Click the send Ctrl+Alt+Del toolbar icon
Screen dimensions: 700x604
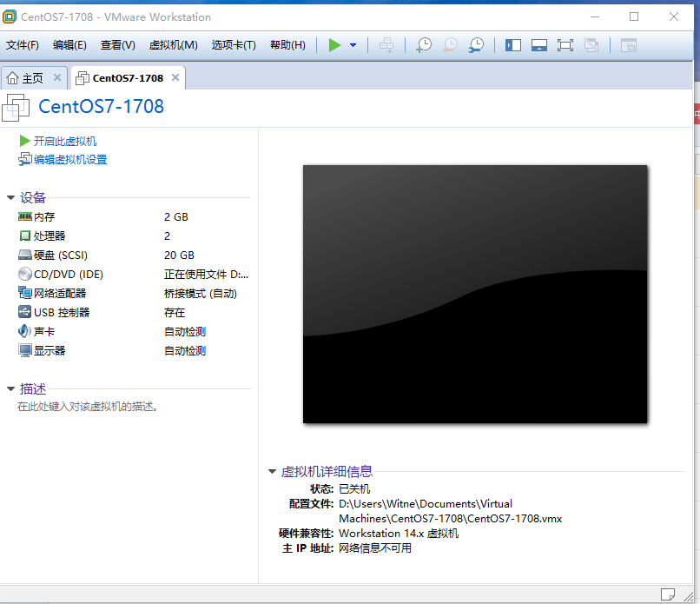pos(386,45)
